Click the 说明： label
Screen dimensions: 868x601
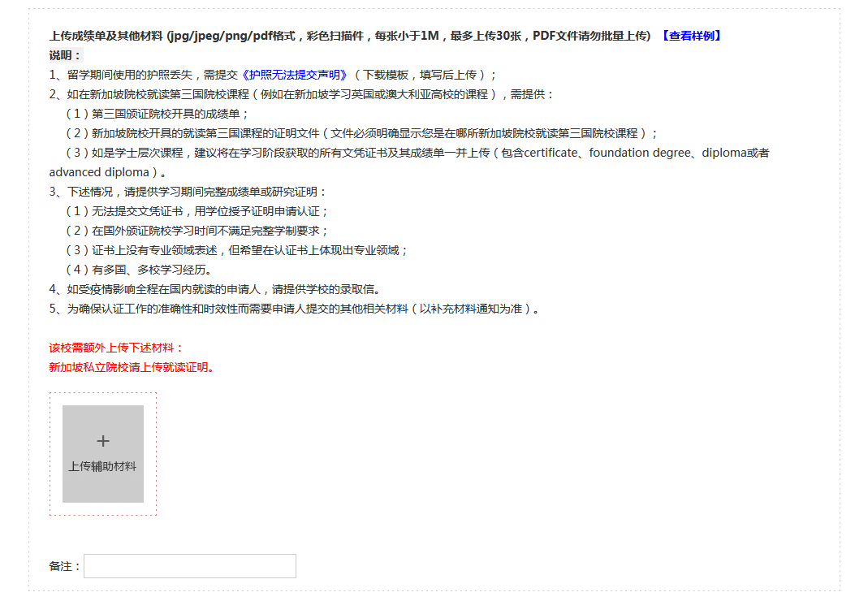(x=66, y=55)
